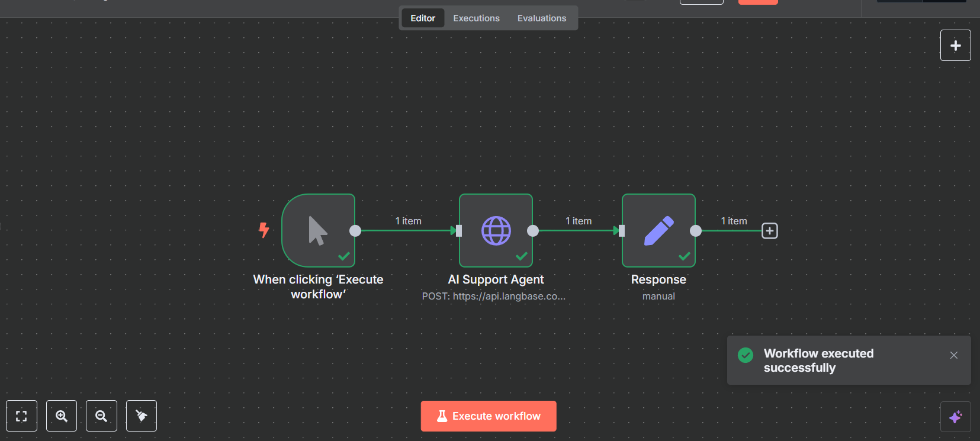Image resolution: width=980 pixels, height=441 pixels.
Task: Open the Evaluations tab
Action: tap(542, 18)
